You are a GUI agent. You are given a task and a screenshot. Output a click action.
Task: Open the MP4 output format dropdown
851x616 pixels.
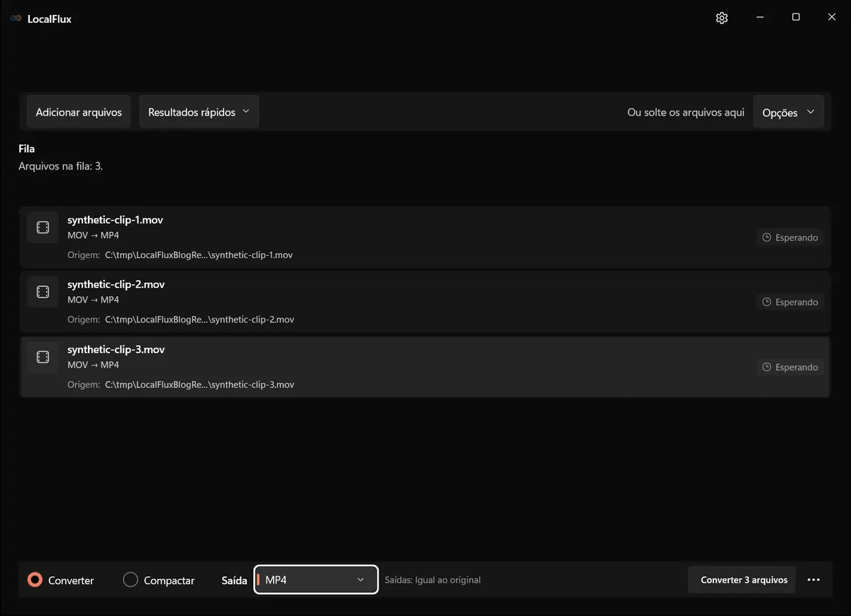[x=316, y=580]
